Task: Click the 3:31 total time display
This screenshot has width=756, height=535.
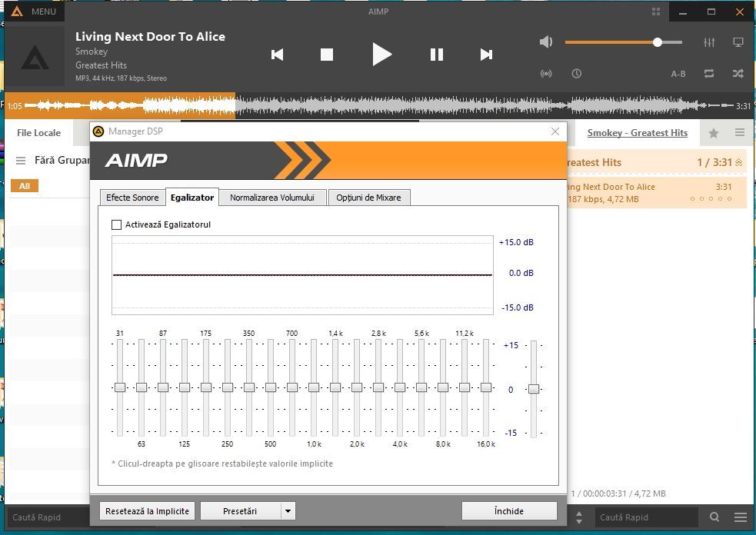Action: (x=743, y=106)
